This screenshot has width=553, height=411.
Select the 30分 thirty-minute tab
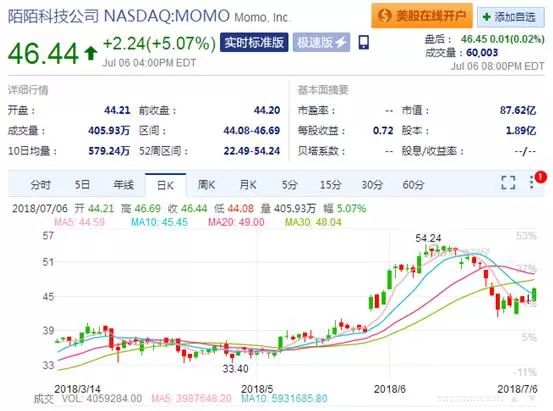pyautogui.click(x=372, y=185)
